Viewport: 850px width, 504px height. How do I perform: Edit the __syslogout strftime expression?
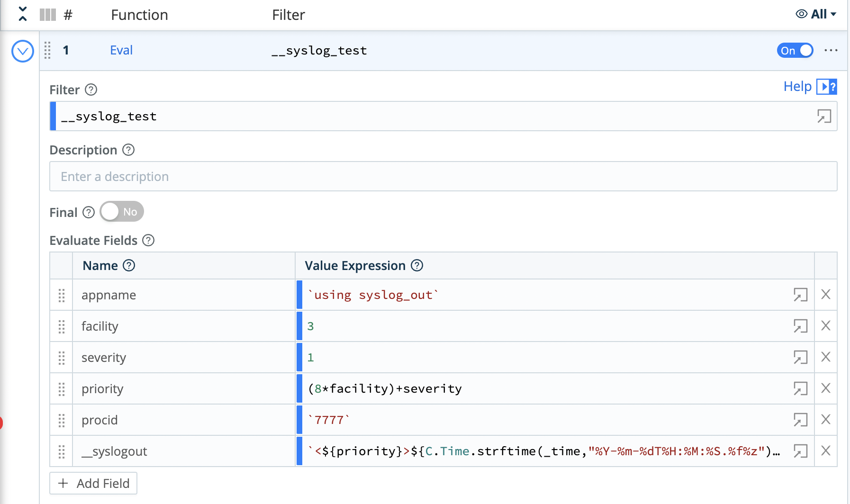545,451
